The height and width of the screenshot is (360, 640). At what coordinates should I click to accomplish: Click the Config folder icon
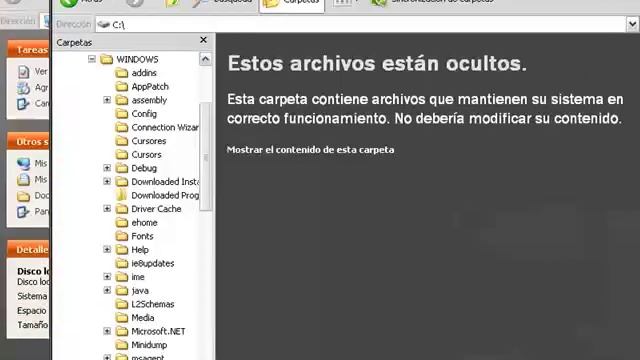[122, 113]
